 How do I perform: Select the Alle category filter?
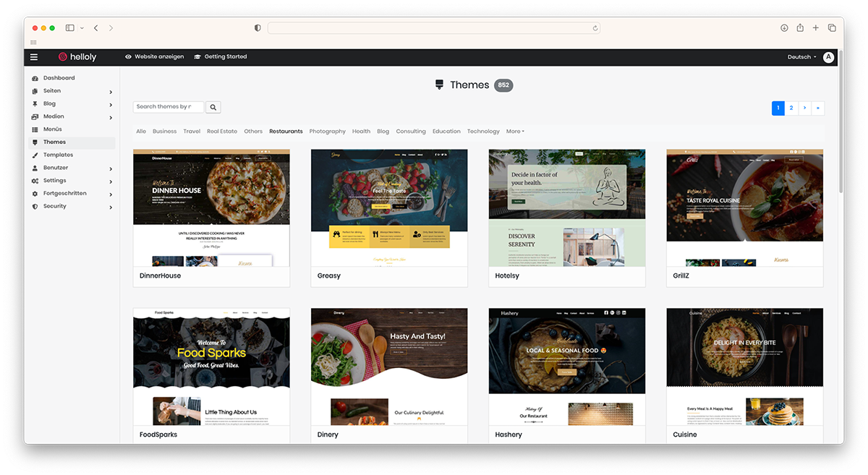(141, 132)
